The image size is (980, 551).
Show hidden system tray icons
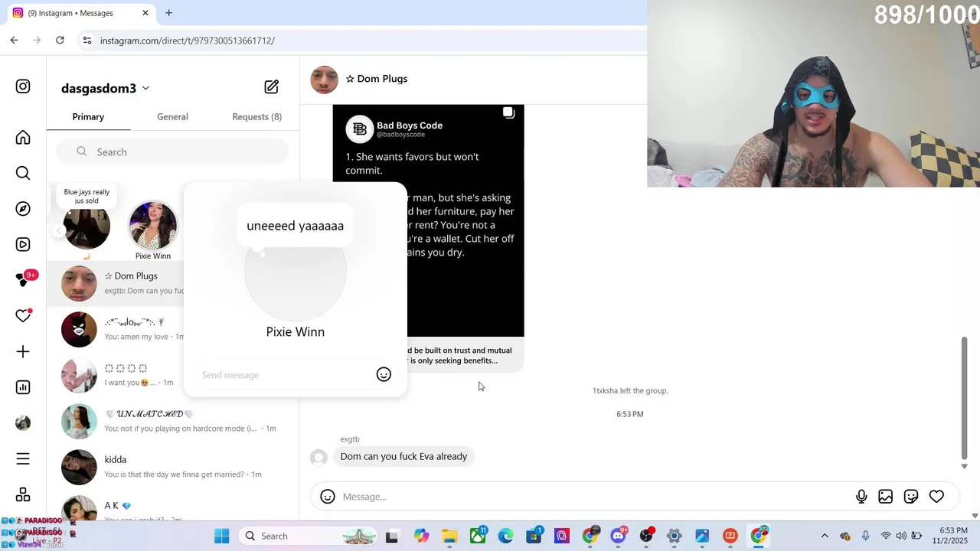click(825, 536)
